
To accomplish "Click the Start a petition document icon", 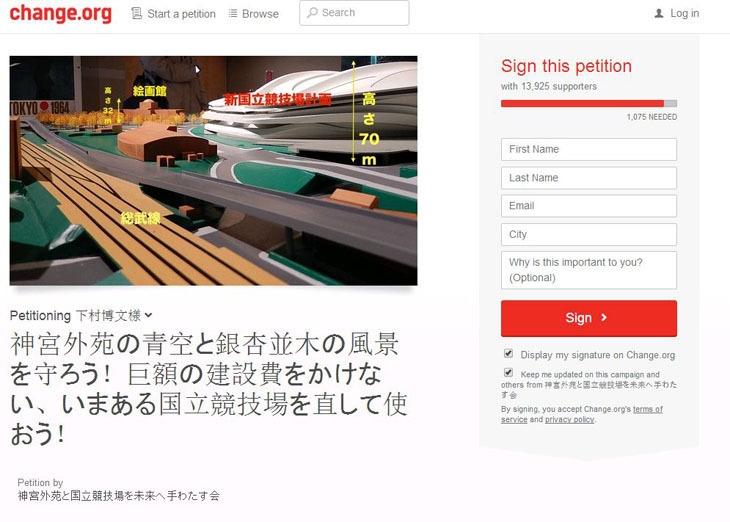I will pos(136,14).
